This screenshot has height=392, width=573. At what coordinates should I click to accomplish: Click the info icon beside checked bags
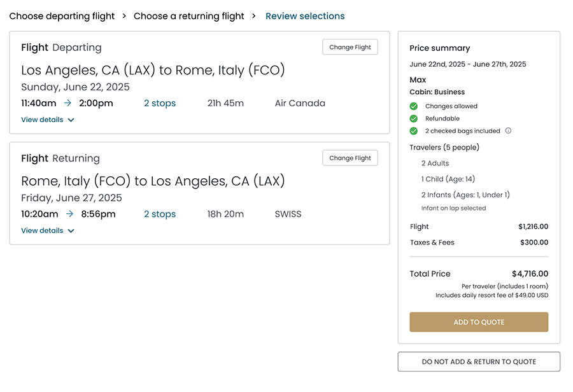[508, 131]
